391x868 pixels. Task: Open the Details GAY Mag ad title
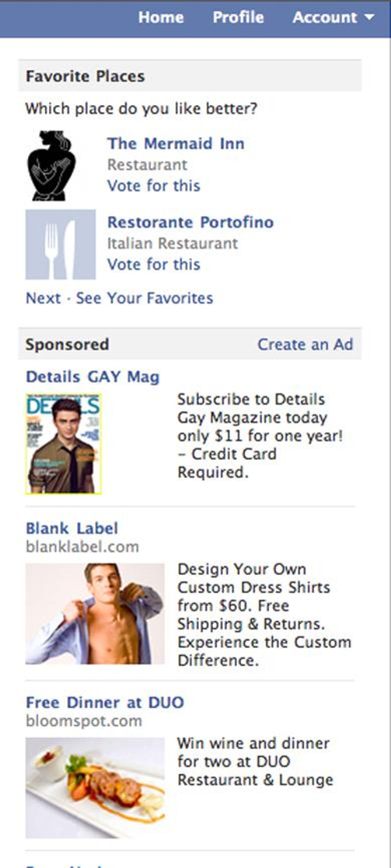(93, 377)
